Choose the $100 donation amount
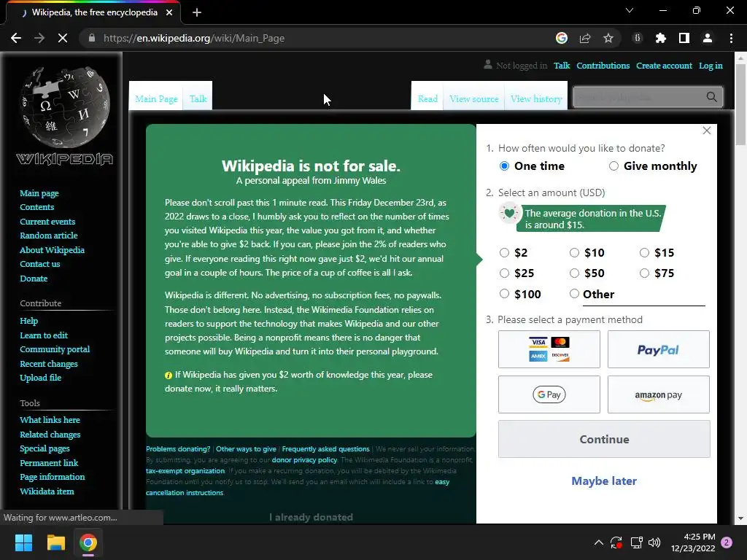Screen dimensions: 747x560 (x=504, y=294)
